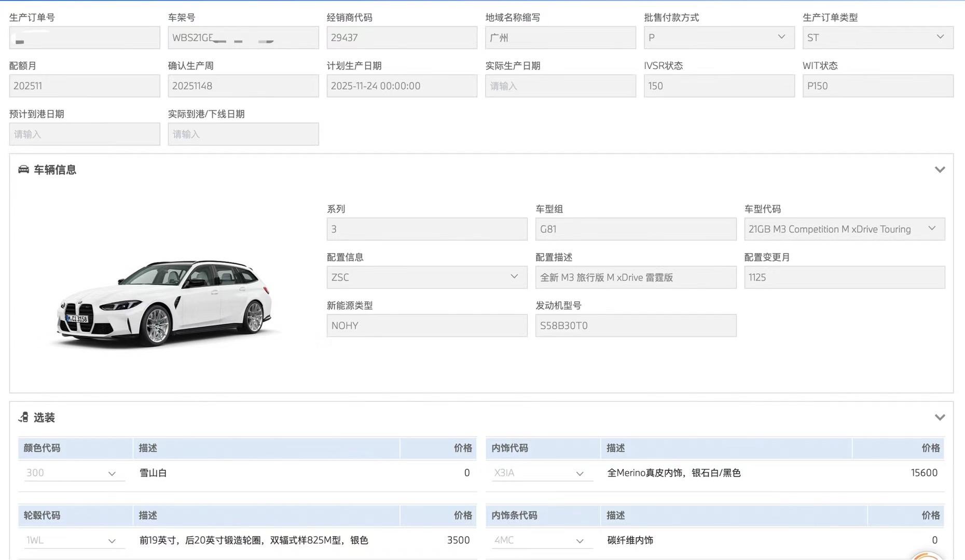The width and height of the screenshot is (965, 560).
Task: Click the 发动机型号 field showing S58B30T0
Action: 636,325
